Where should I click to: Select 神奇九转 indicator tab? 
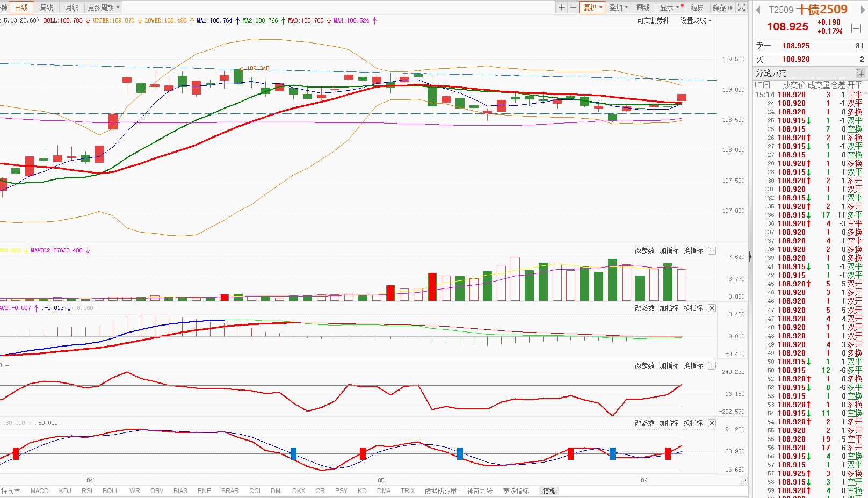click(x=480, y=491)
